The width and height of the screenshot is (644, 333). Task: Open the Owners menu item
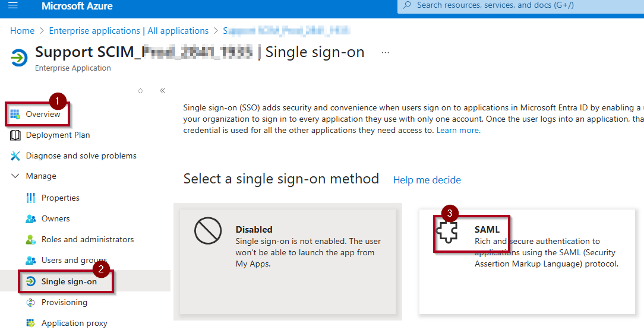pyautogui.click(x=55, y=219)
